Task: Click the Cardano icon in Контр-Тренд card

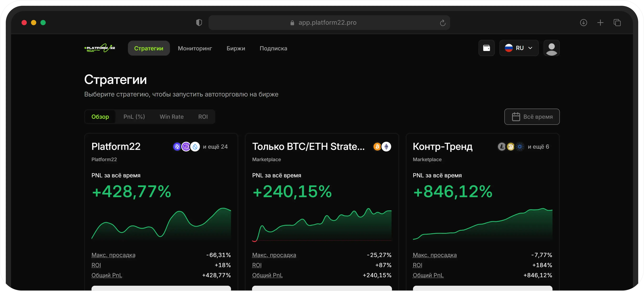Action: 520,147
